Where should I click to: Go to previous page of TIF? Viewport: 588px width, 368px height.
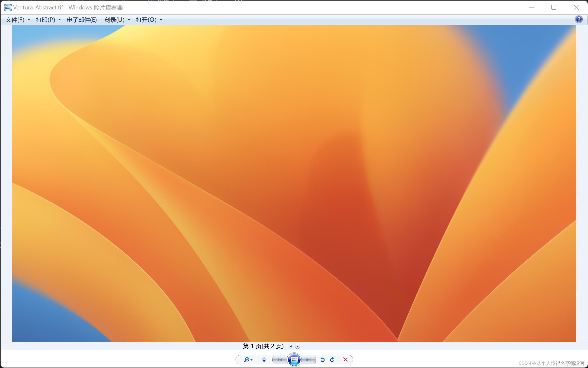pos(291,346)
